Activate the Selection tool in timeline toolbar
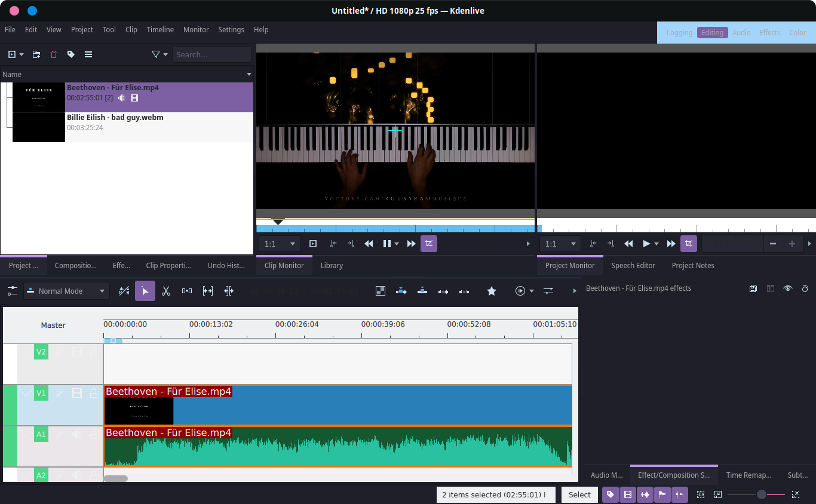 (x=145, y=291)
